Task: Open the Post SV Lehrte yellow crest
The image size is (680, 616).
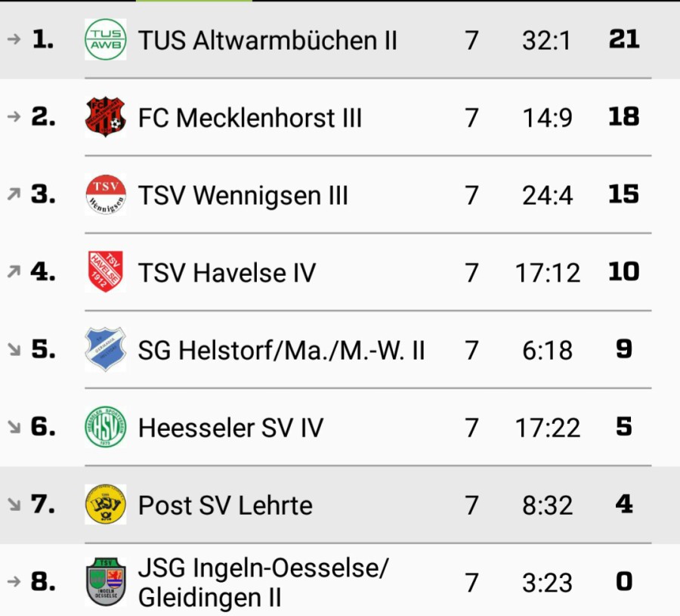Action: click(x=106, y=505)
